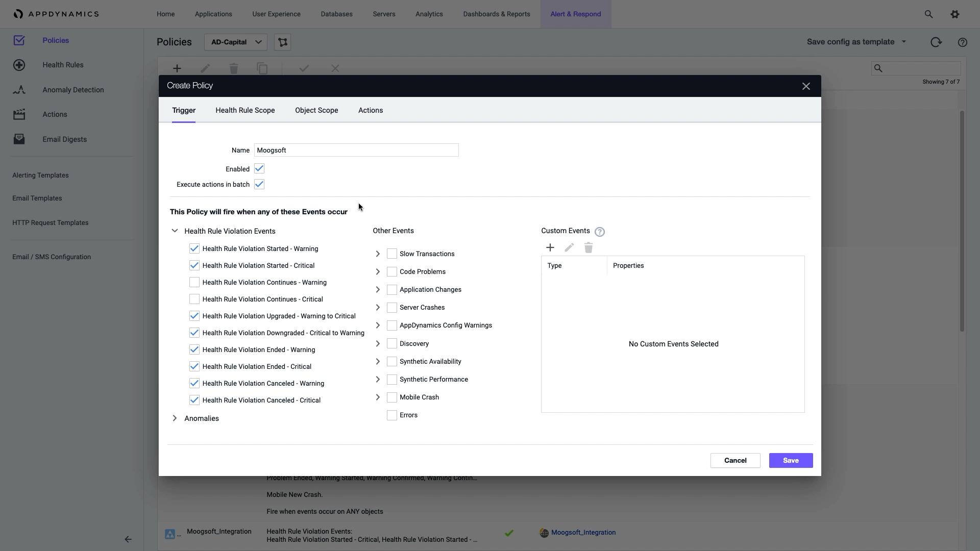This screenshot has height=551, width=980.
Task: Expand Server Crashes events
Action: click(x=378, y=307)
